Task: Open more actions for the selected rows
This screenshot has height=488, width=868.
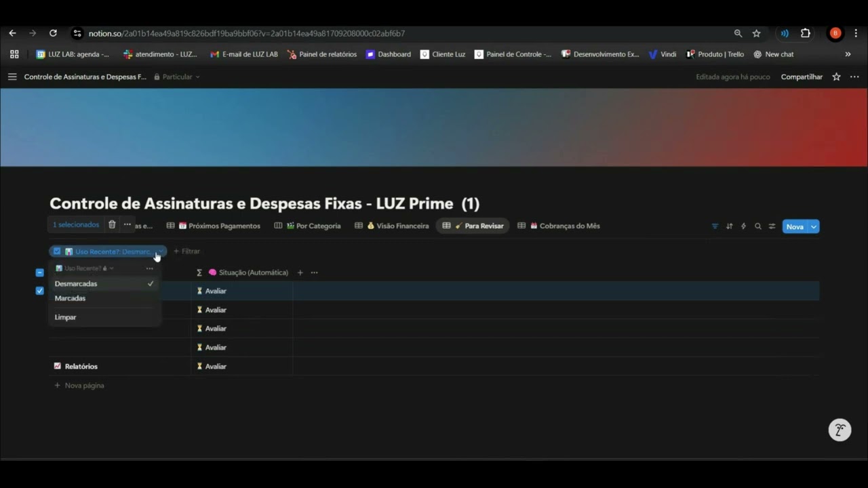Action: click(x=127, y=224)
